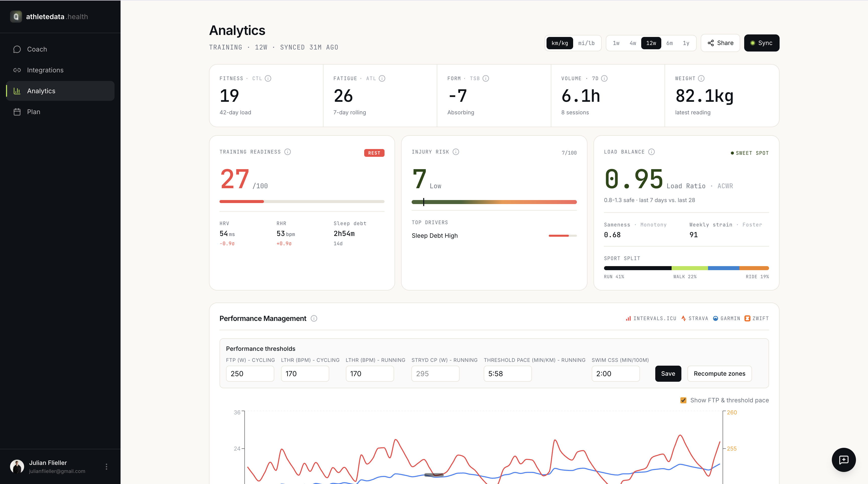
Task: Open Plan in sidebar
Action: click(x=60, y=112)
